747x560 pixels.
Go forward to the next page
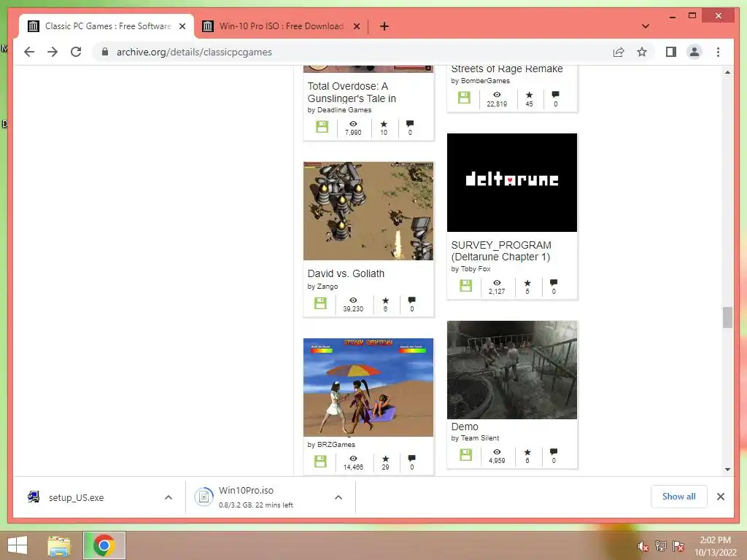[53, 52]
